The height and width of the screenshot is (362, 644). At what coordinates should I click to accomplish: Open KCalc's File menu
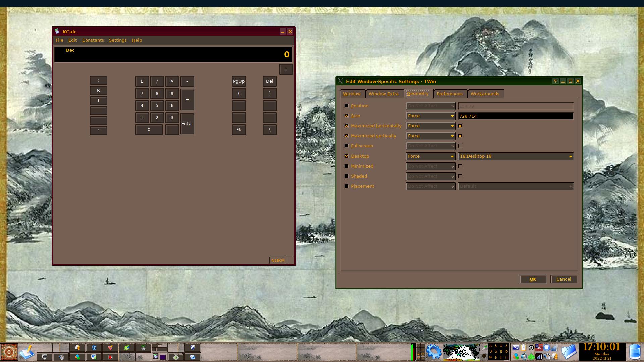click(59, 40)
